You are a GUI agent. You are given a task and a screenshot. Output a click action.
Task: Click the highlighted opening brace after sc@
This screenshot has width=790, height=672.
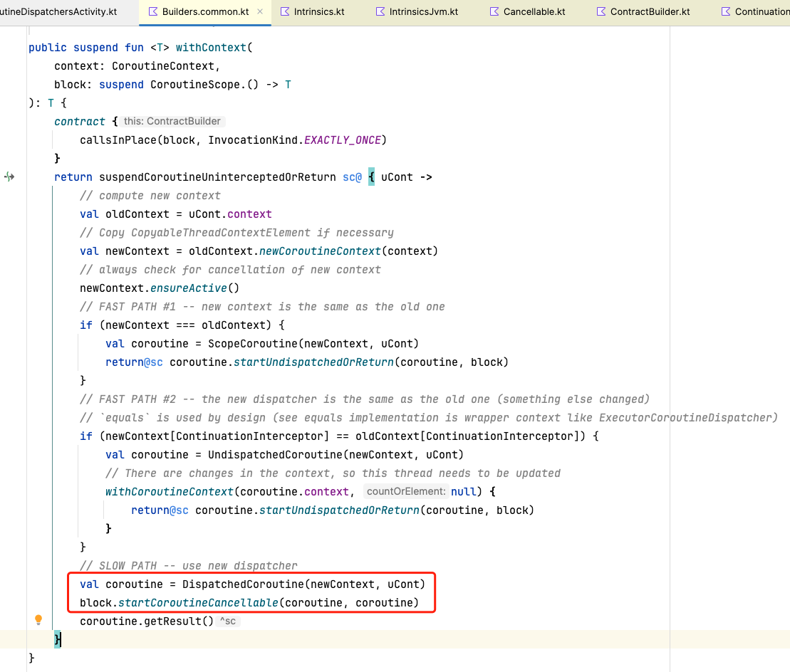371,177
